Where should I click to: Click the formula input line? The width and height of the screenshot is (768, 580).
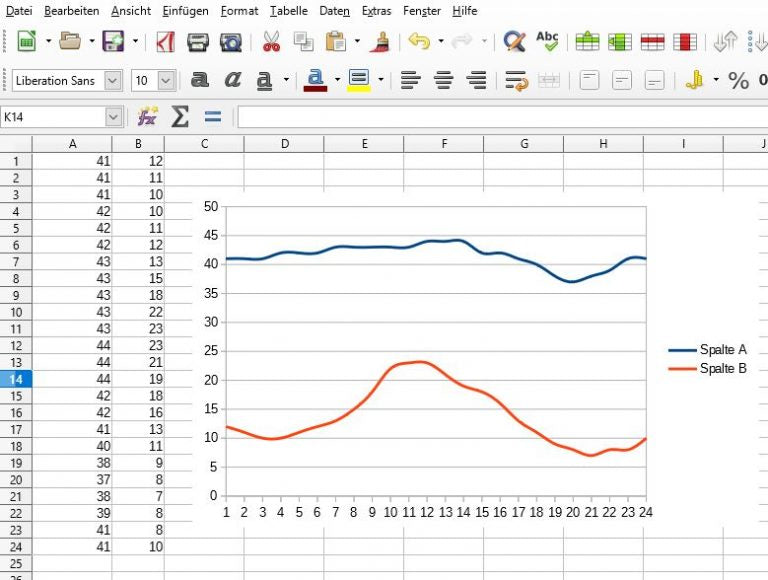tap(503, 117)
